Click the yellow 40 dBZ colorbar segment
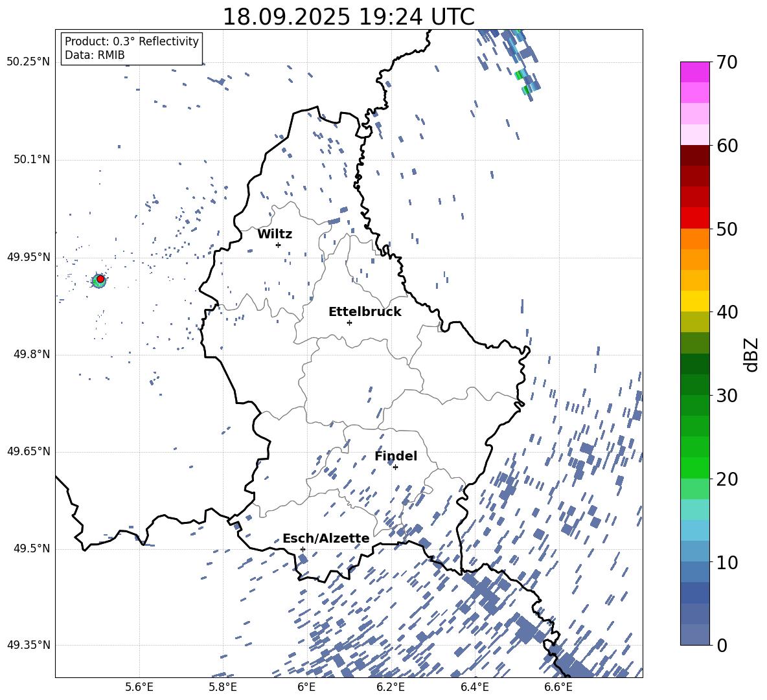The height and width of the screenshot is (700, 767). pos(695,302)
